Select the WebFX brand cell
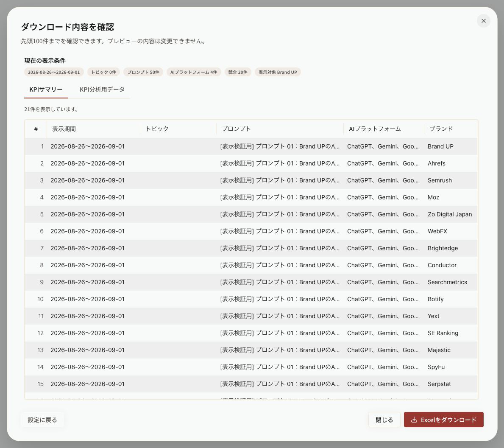Screen dimensions: 504x448 tap(451, 231)
